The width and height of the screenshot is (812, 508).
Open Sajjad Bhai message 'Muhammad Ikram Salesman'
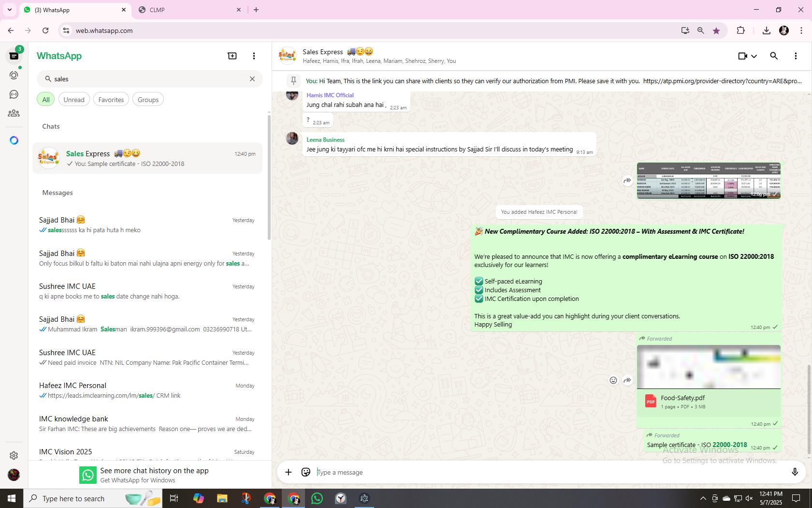tap(147, 324)
